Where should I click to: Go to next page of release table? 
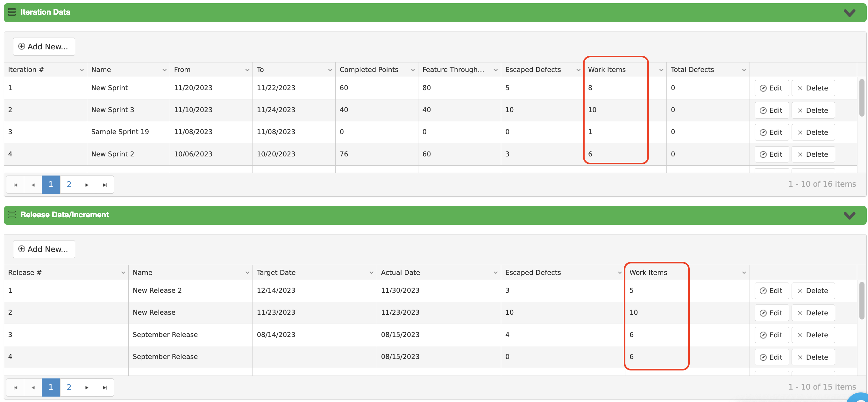click(x=87, y=388)
